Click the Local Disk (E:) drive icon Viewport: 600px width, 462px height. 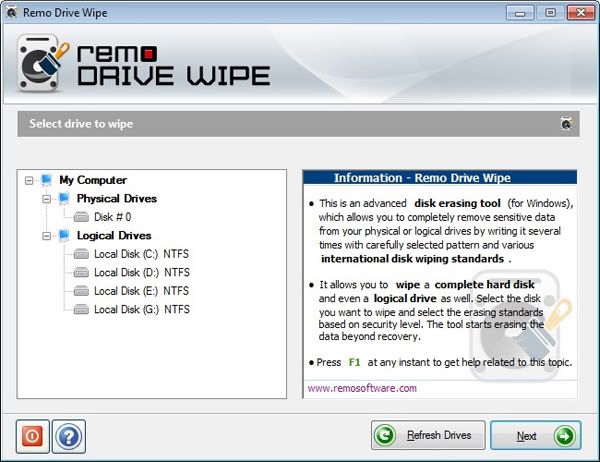pyautogui.click(x=81, y=291)
